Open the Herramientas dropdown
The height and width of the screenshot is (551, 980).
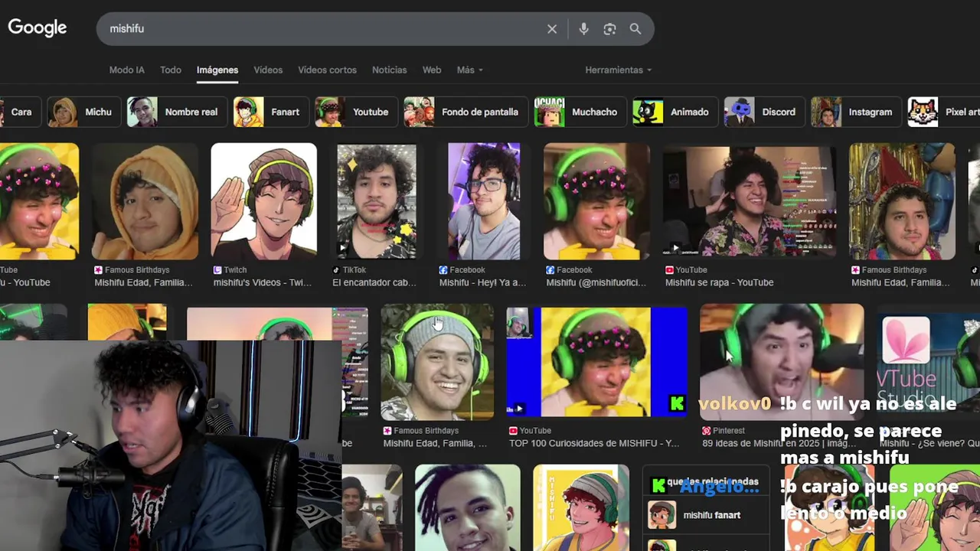[x=619, y=70]
